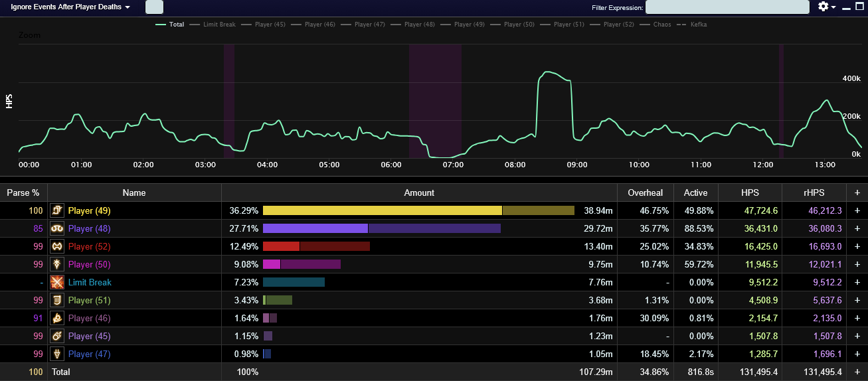
Task: Click the job icon next to Player (51)
Action: point(56,300)
